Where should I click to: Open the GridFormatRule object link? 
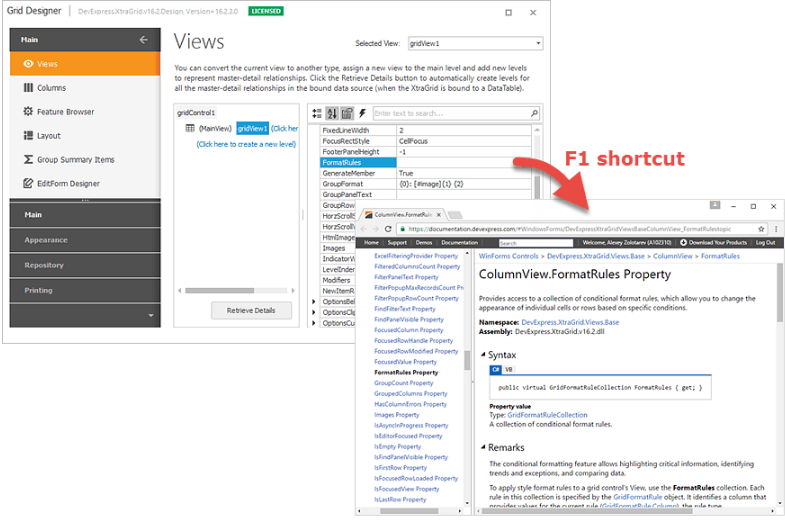(637, 497)
